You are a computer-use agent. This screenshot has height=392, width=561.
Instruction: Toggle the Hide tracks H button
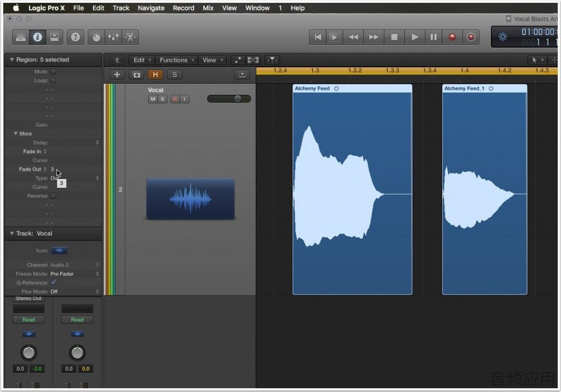point(155,74)
